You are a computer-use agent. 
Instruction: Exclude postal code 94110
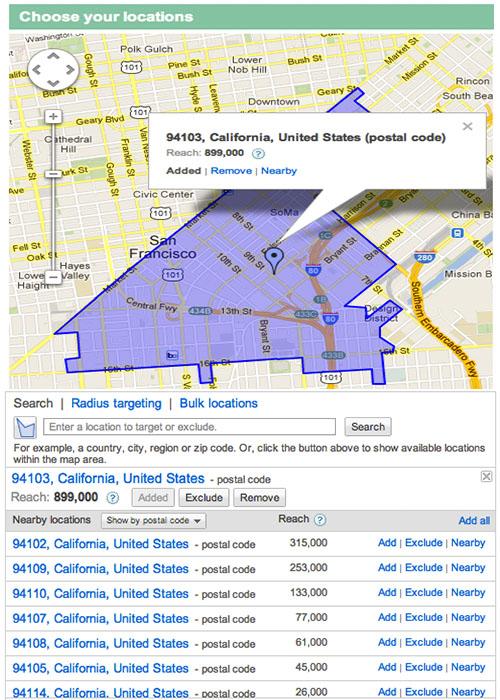tap(424, 592)
